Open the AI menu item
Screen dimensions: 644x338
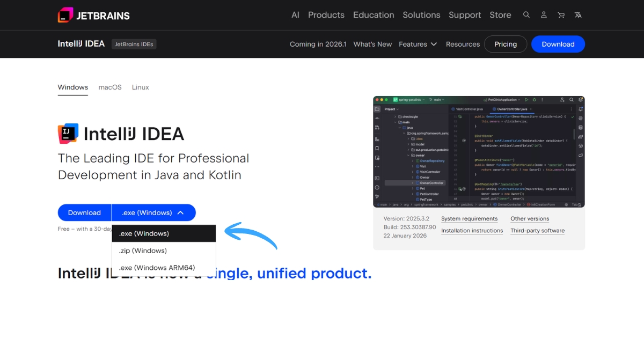coord(295,15)
